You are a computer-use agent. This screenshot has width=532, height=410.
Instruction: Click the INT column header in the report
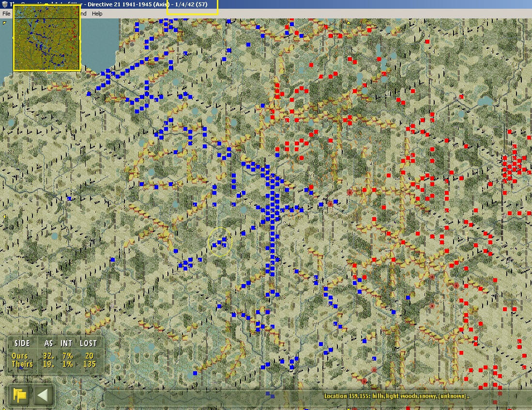pos(66,343)
